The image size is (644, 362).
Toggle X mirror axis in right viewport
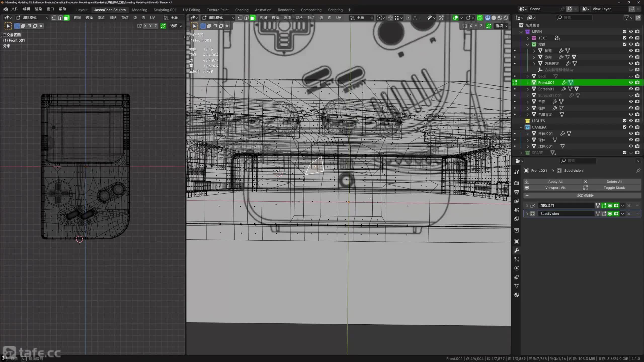click(471, 26)
